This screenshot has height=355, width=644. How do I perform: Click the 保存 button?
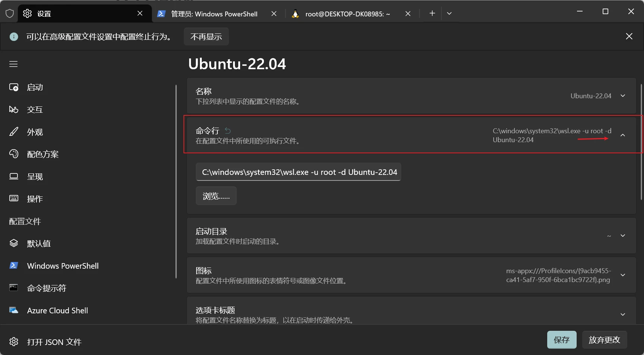click(561, 340)
